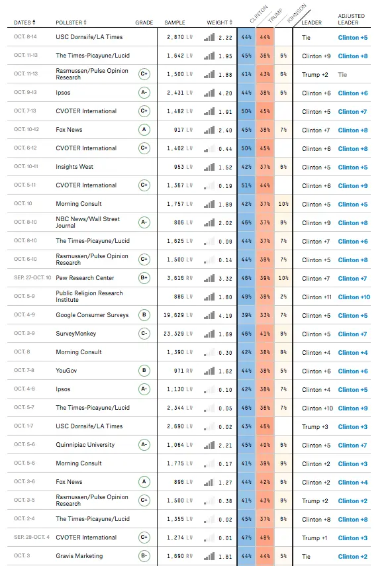Select the Clinton column header

pos(258,14)
